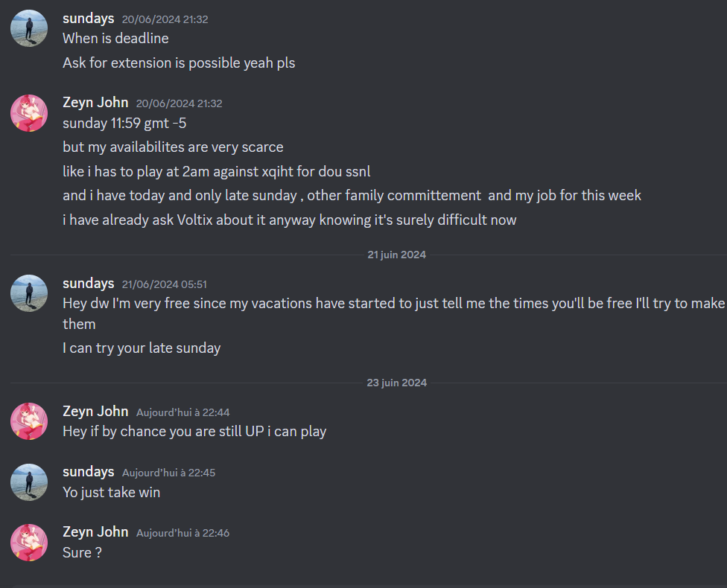Click the sundays username dated 21/06/2024 05:51
Viewport: 727px width, 588px height.
coord(89,283)
